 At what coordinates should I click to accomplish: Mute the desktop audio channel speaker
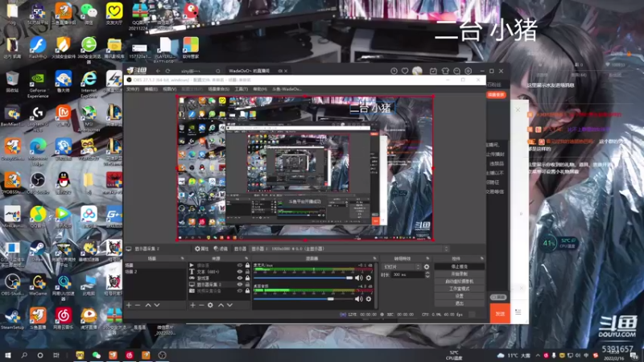pos(358,298)
